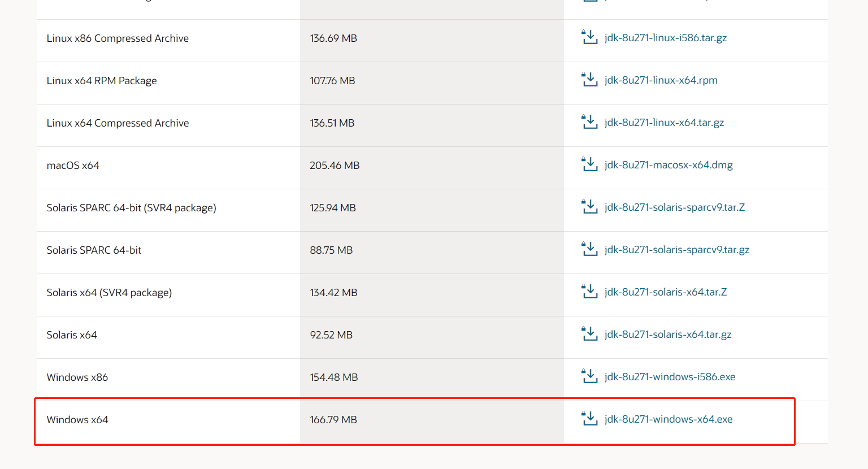
Task: Click download icon for macosx-x64.dmg file
Action: click(x=589, y=164)
